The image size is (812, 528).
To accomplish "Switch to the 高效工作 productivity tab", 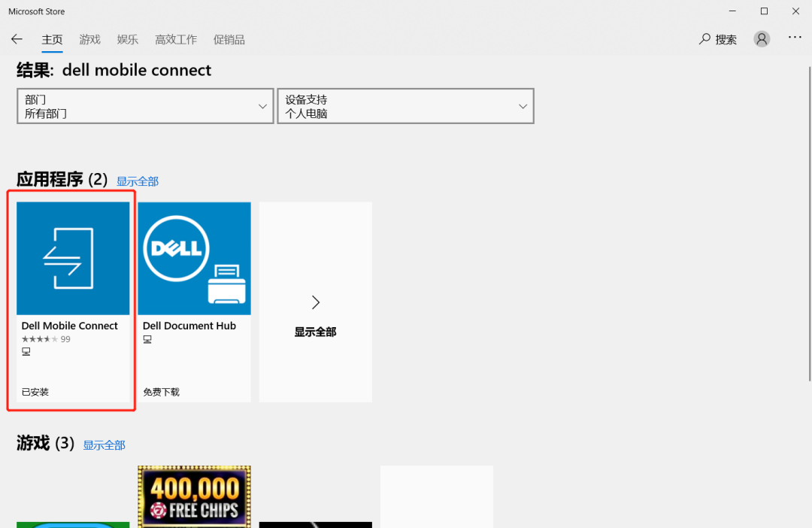I will [x=175, y=39].
